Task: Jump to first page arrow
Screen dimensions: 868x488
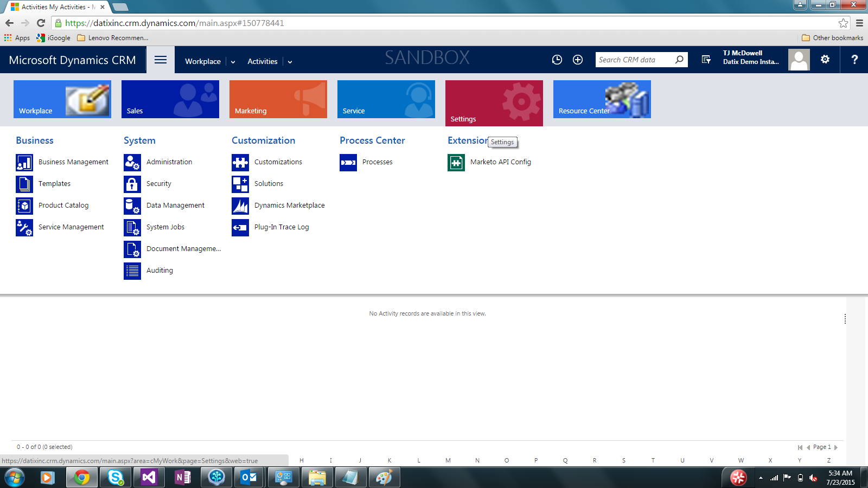Action: (800, 447)
